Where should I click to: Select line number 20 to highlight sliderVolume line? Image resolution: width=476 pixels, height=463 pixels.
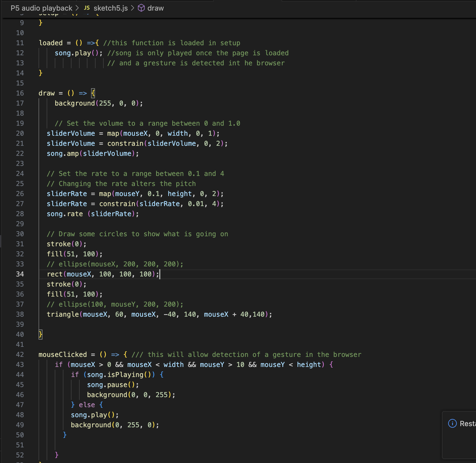click(x=20, y=133)
